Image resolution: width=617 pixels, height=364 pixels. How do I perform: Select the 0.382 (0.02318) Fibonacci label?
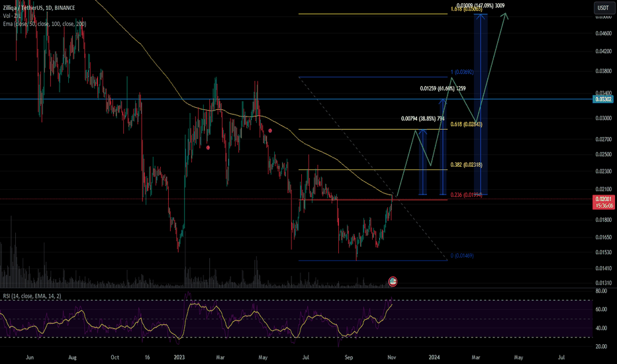point(466,165)
